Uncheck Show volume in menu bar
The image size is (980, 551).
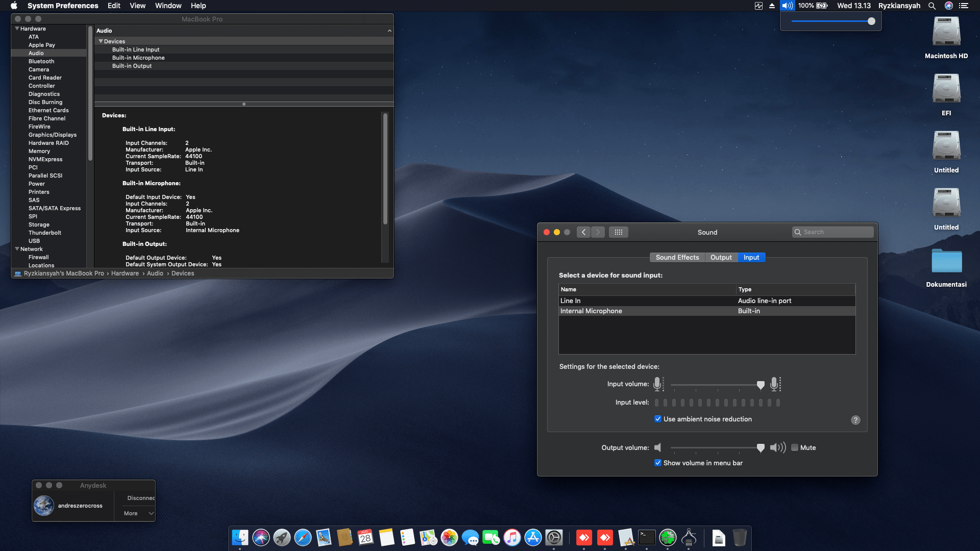coord(658,463)
